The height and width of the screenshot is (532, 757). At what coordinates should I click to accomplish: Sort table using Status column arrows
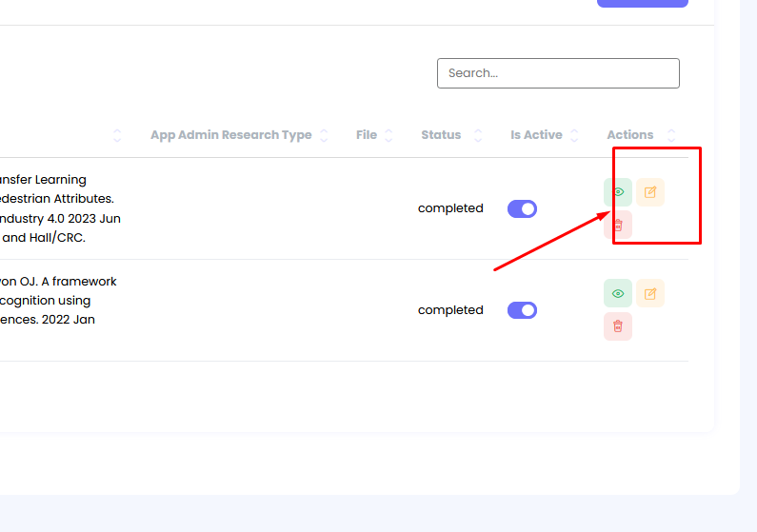coord(477,135)
